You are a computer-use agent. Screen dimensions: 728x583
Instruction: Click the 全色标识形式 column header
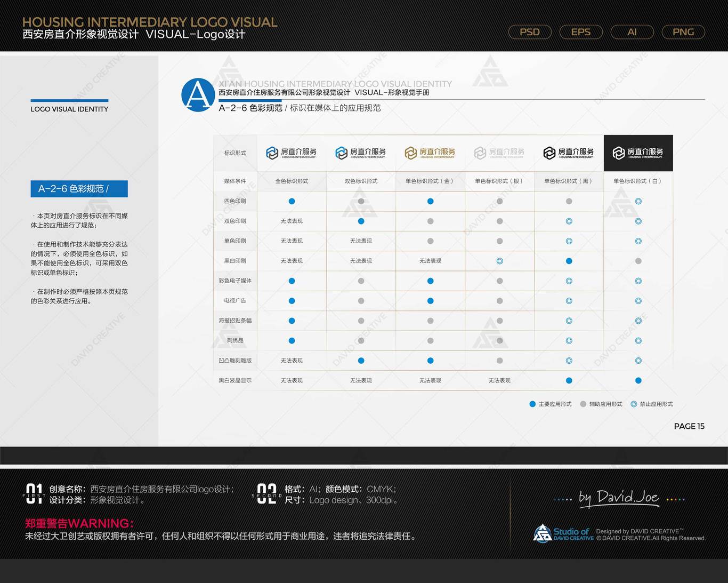click(x=292, y=181)
